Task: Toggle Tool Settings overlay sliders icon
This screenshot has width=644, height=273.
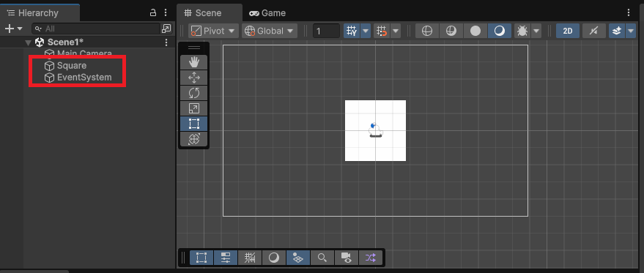Action: pyautogui.click(x=226, y=258)
